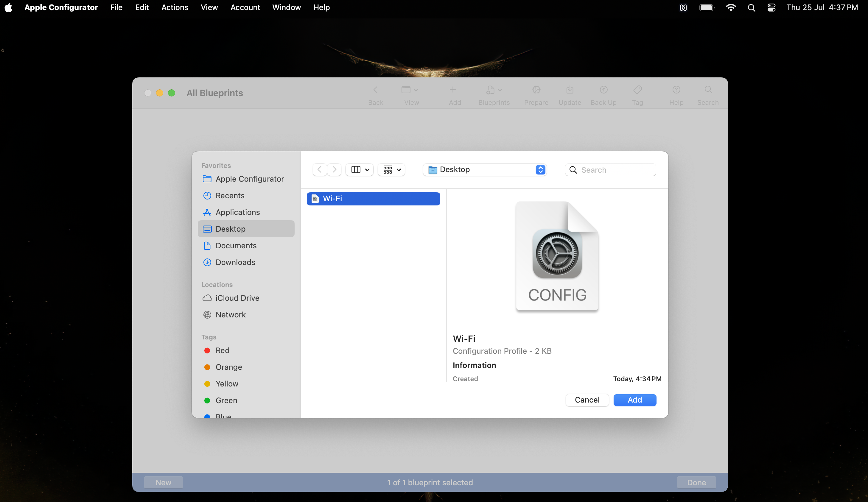This screenshot has width=868, height=502.
Task: Go back in the file dialog history
Action: pyautogui.click(x=320, y=170)
